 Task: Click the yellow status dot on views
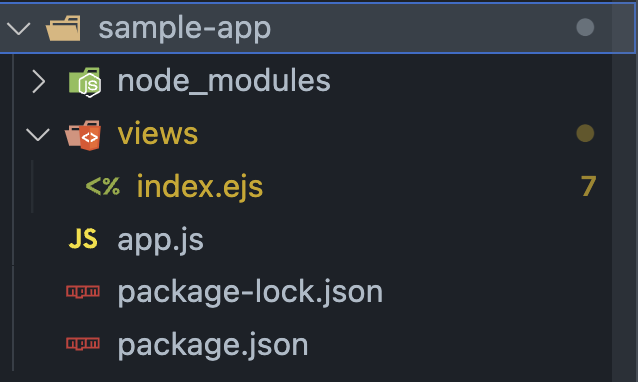pos(585,133)
